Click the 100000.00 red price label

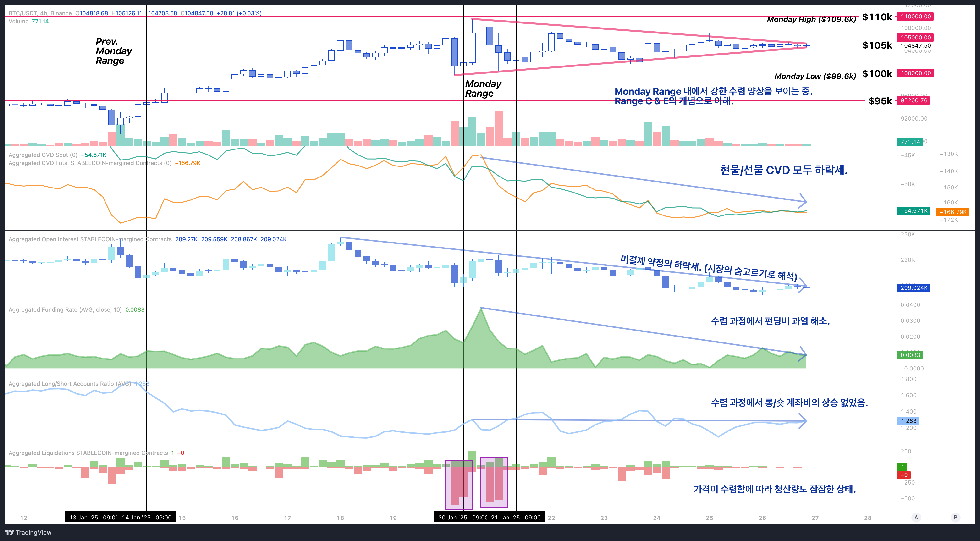pos(916,73)
